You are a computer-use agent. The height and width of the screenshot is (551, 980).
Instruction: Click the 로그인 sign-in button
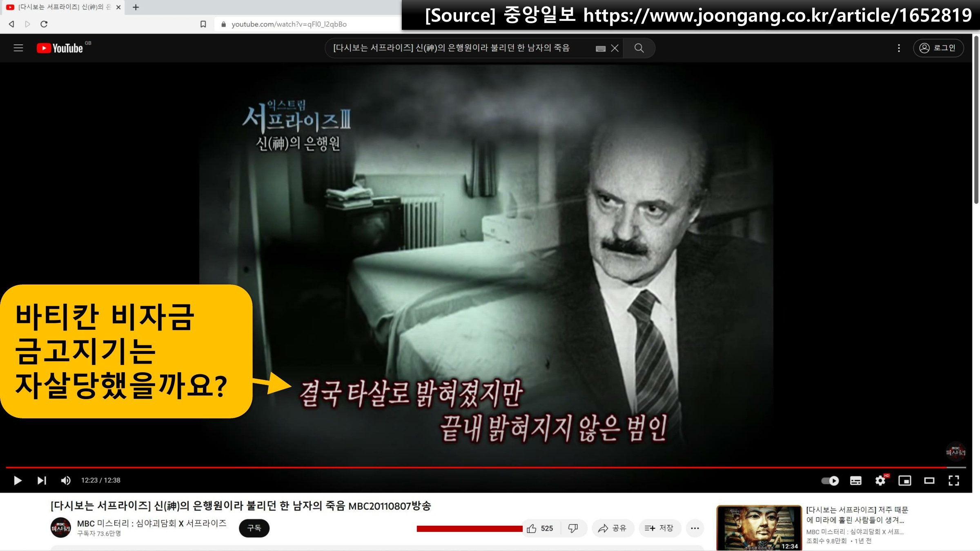[x=938, y=48]
